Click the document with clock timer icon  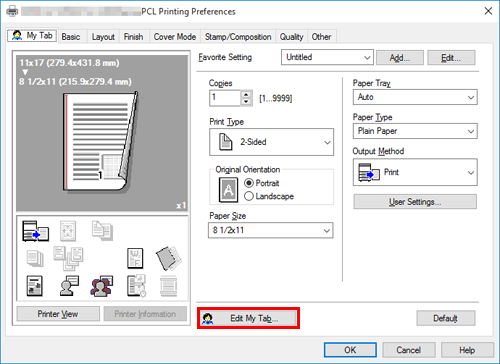click(x=136, y=286)
